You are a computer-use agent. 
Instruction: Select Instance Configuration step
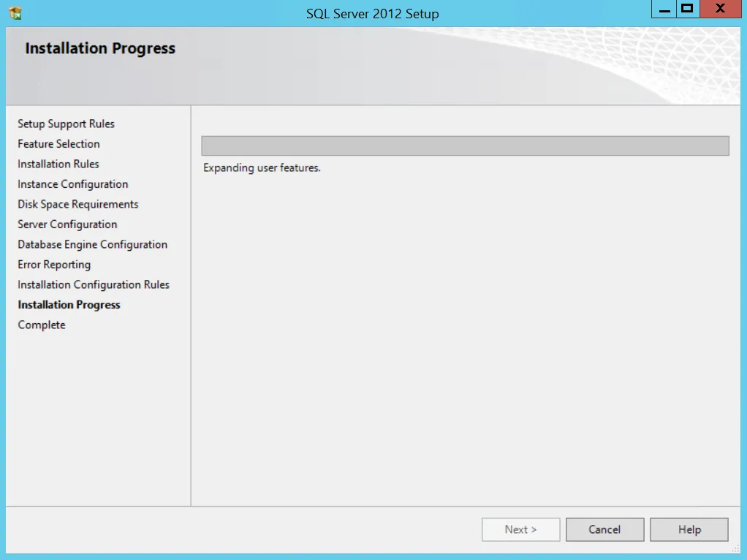(x=73, y=184)
